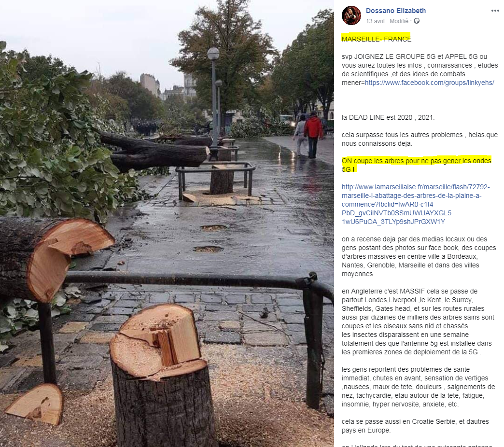Click the person in the red jacket
504x447 pixels.
point(313,134)
